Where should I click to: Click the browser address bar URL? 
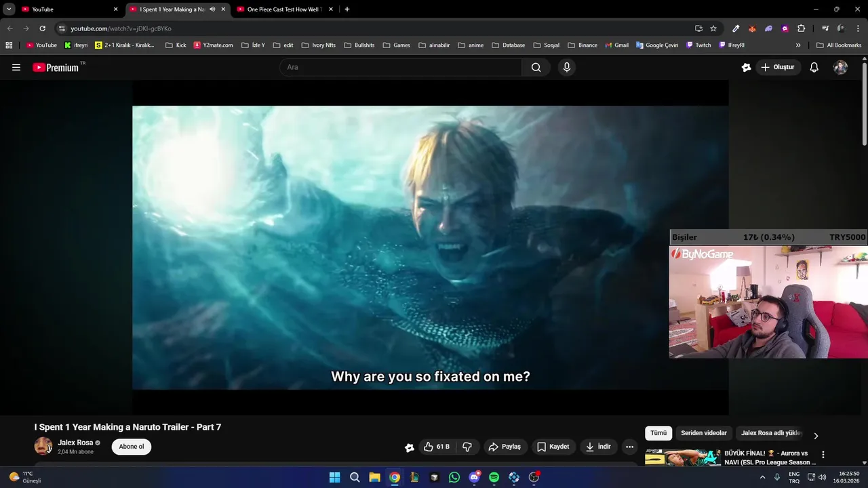[121, 28]
